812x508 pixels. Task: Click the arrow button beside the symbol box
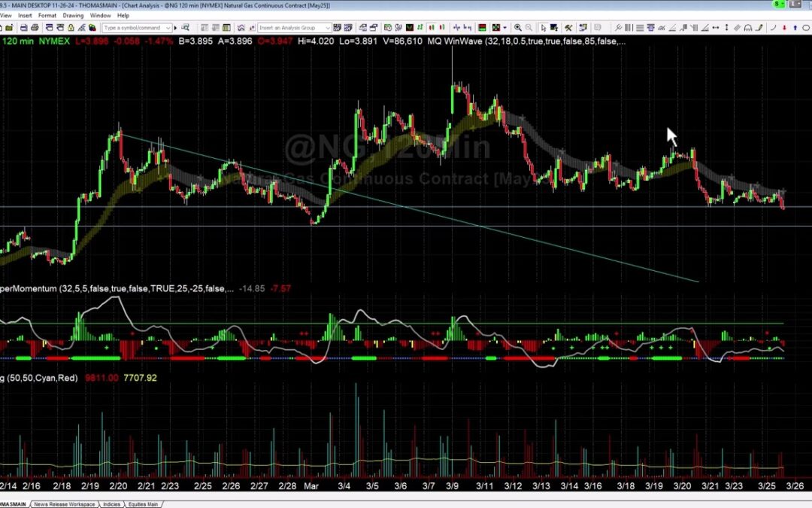click(174, 27)
